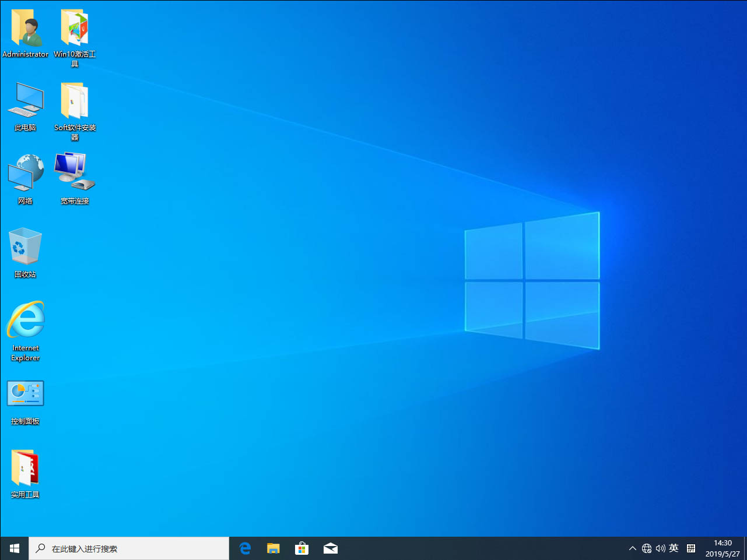Viewport: 747px width, 560px height.
Task: Expand hidden icons in system tray
Action: coord(632,548)
